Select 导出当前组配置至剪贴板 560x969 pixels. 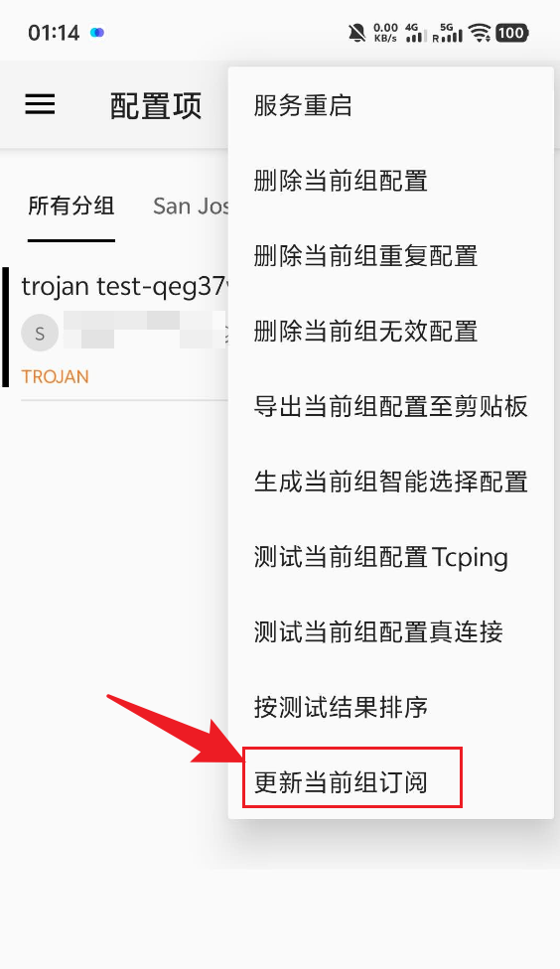[390, 407]
